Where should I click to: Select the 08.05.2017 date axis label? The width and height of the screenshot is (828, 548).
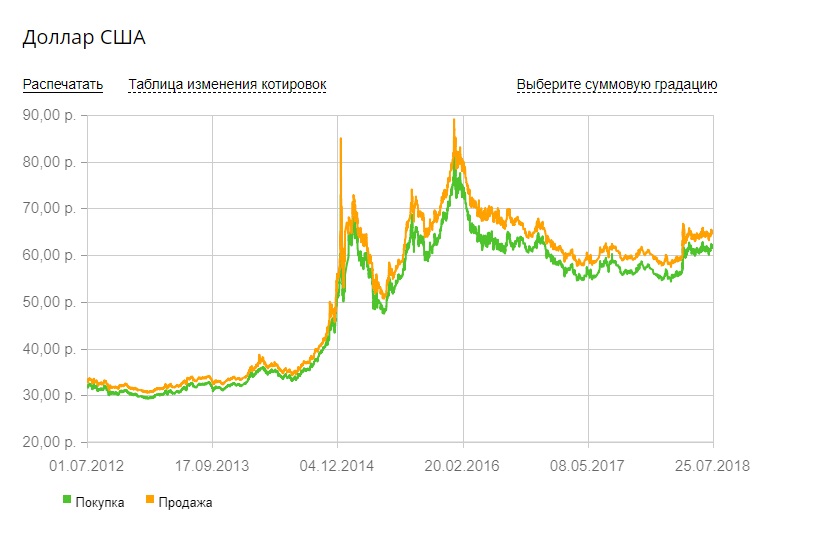point(588,465)
